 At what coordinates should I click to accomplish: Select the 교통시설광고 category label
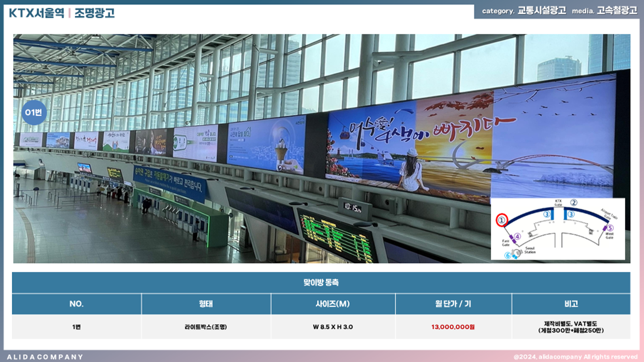(x=541, y=11)
